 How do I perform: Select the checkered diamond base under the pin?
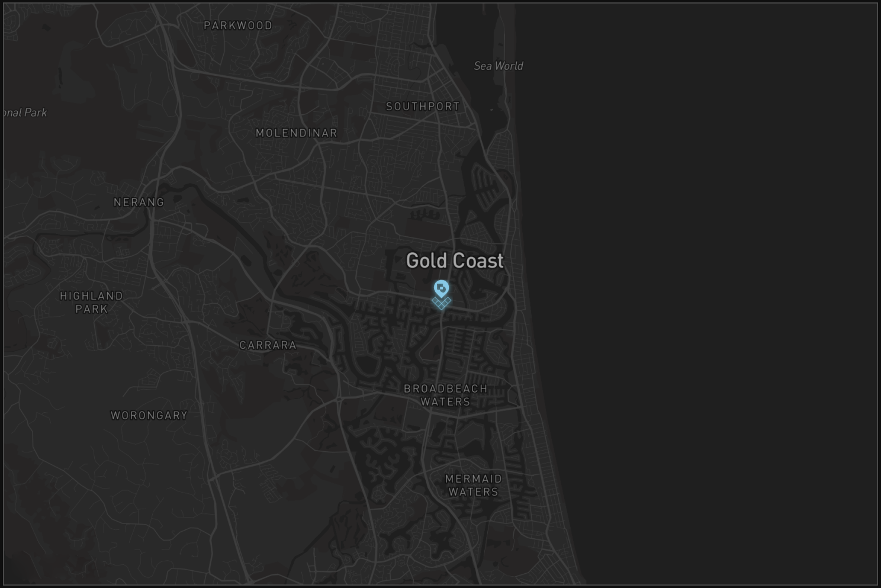click(x=441, y=303)
